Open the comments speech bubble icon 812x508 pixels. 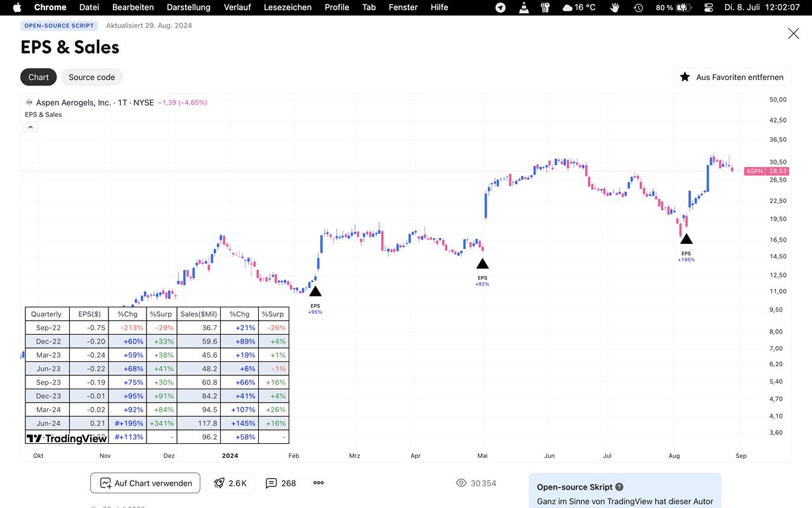(x=272, y=483)
